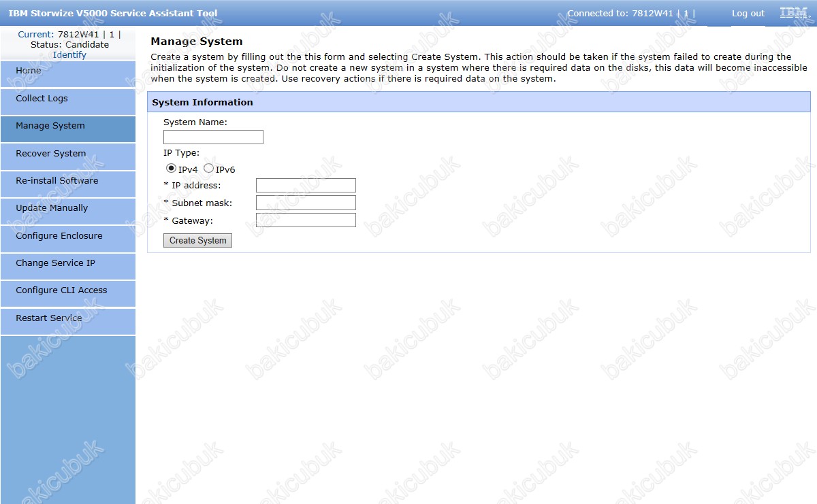Click the Identify link
The height and width of the screenshot is (504, 817).
click(x=69, y=54)
